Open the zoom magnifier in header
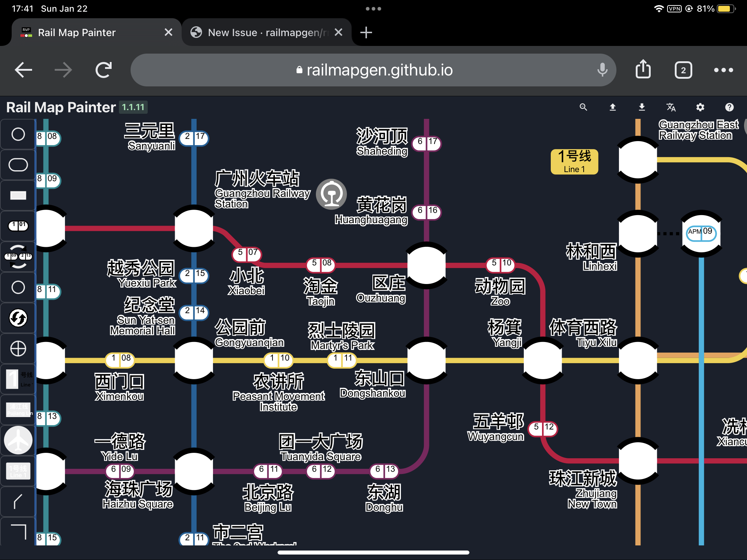Viewport: 747px width, 560px height. coord(583,107)
